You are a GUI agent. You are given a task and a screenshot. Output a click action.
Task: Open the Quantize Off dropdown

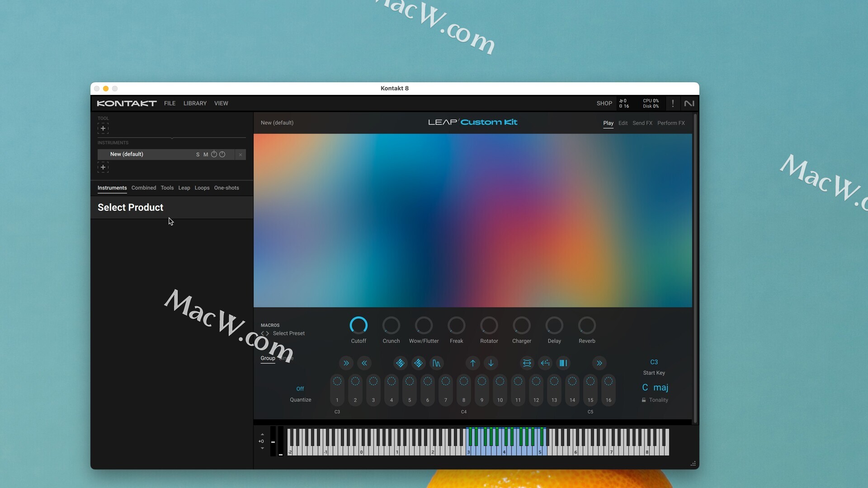click(x=300, y=389)
